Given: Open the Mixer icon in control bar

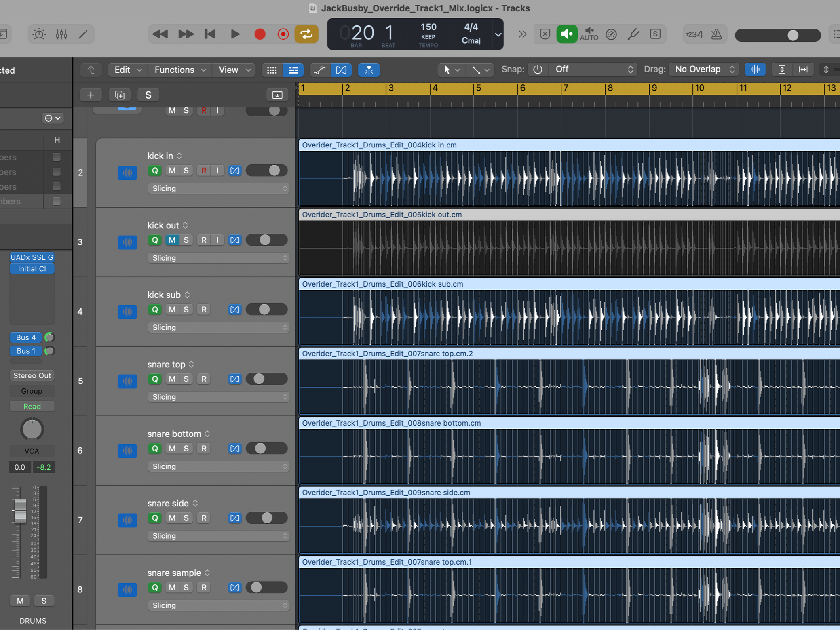Looking at the screenshot, I should [61, 34].
